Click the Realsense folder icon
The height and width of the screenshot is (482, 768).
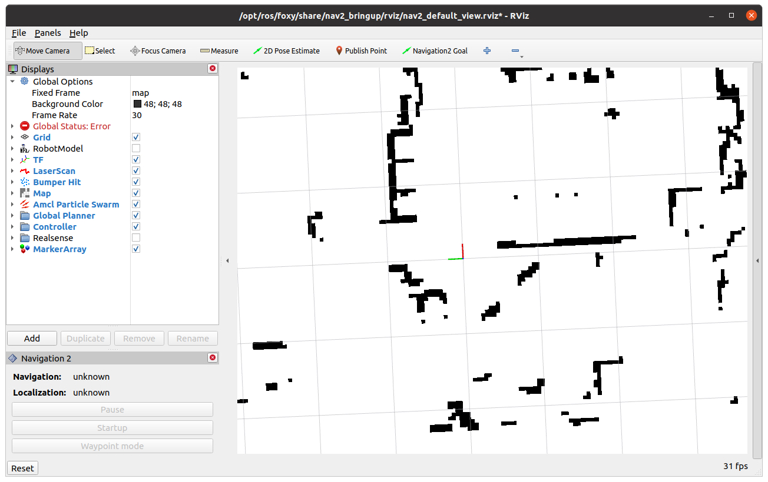[25, 238]
